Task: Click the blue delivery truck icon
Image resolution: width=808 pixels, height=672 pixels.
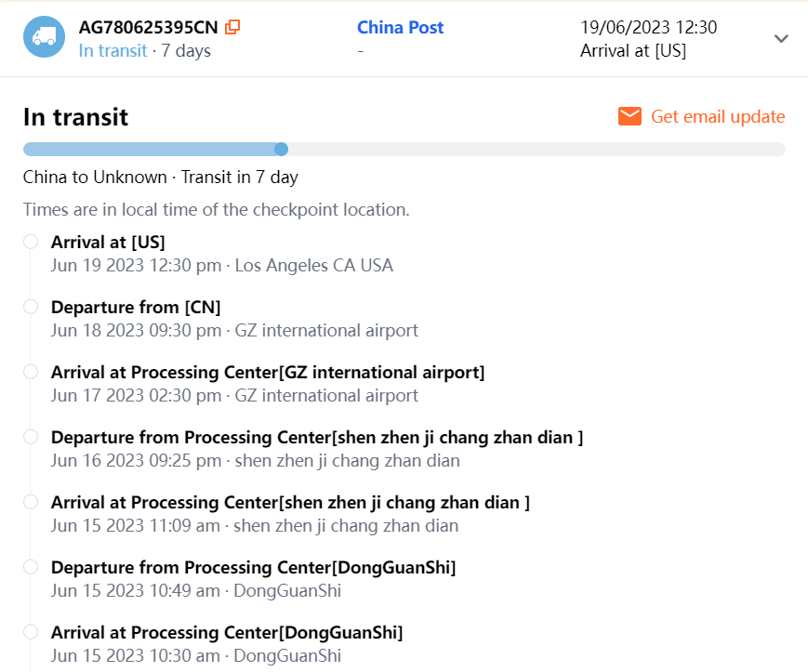Action: (44, 37)
